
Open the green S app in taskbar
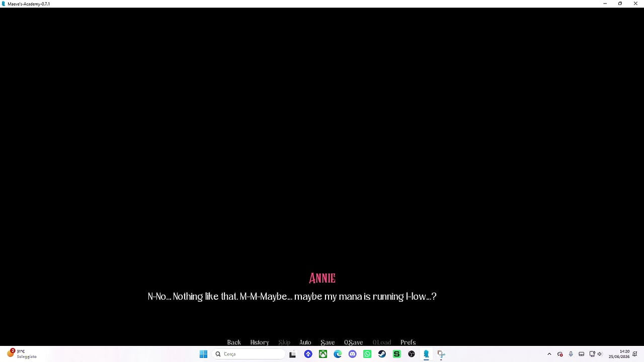(396, 354)
